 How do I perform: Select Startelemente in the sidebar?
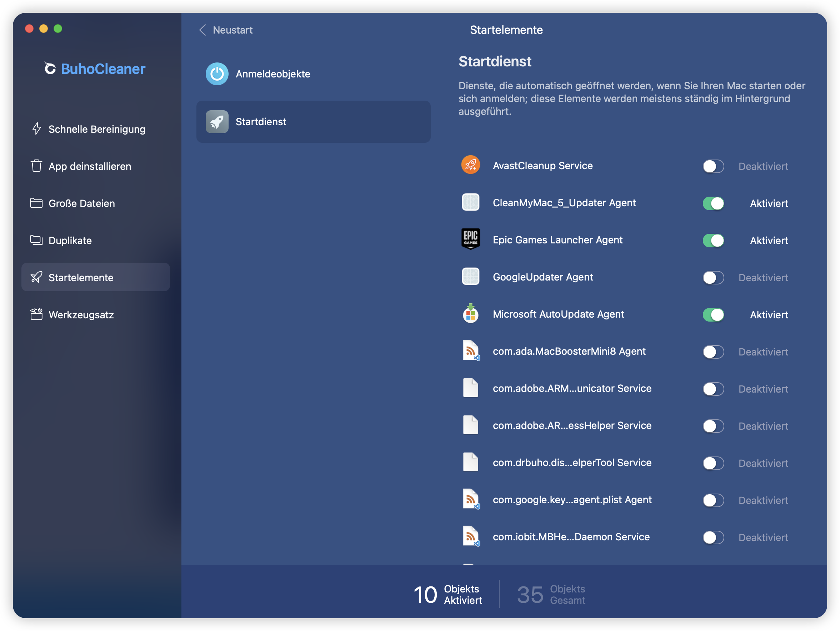point(96,277)
